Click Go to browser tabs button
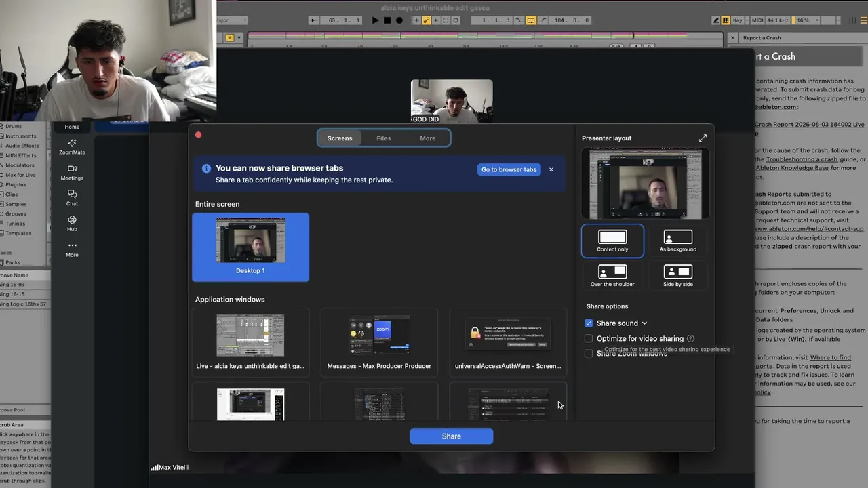 coord(509,169)
